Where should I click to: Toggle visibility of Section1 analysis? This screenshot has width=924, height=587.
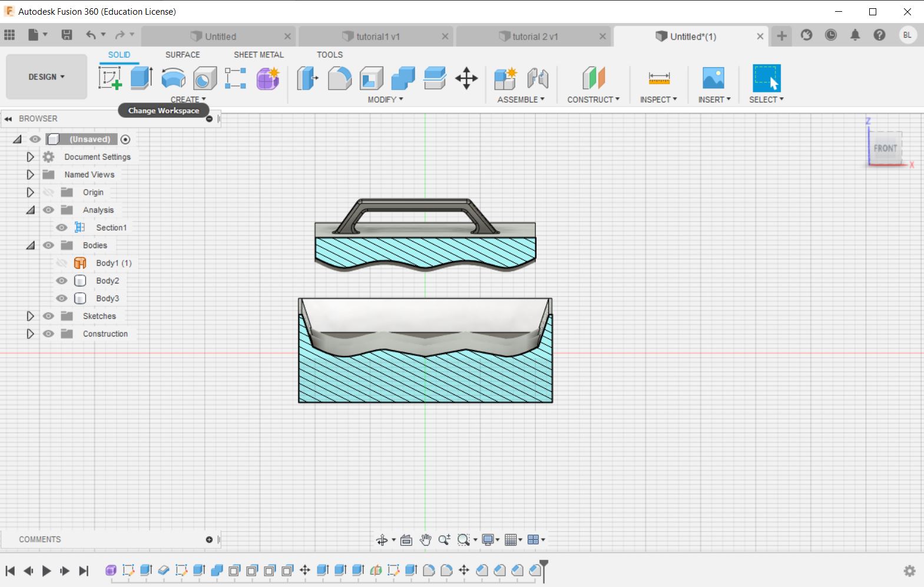click(62, 227)
